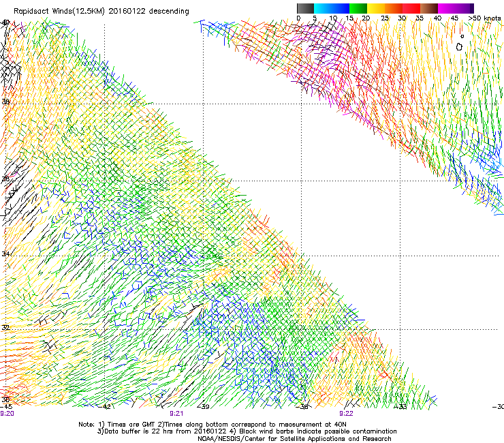This screenshot has width=504, height=443.
Task: Click the gray 0-5 knots legend segment
Action: [x=305, y=8]
